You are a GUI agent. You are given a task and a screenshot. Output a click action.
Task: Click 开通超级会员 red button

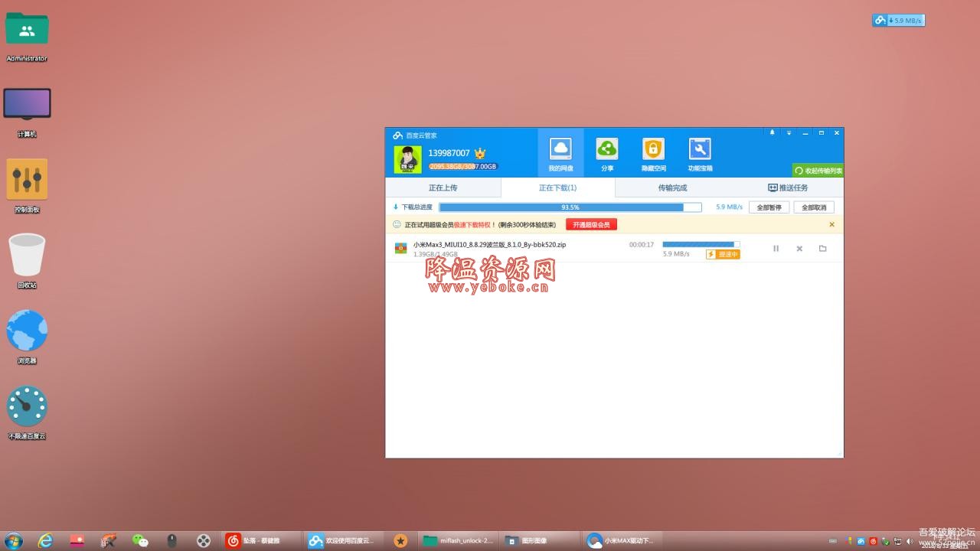tap(592, 225)
